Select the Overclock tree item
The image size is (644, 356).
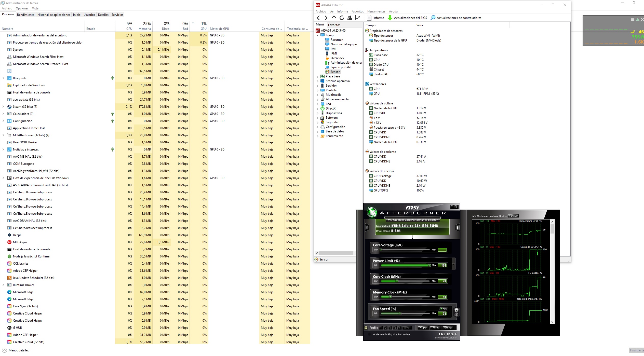(337, 58)
